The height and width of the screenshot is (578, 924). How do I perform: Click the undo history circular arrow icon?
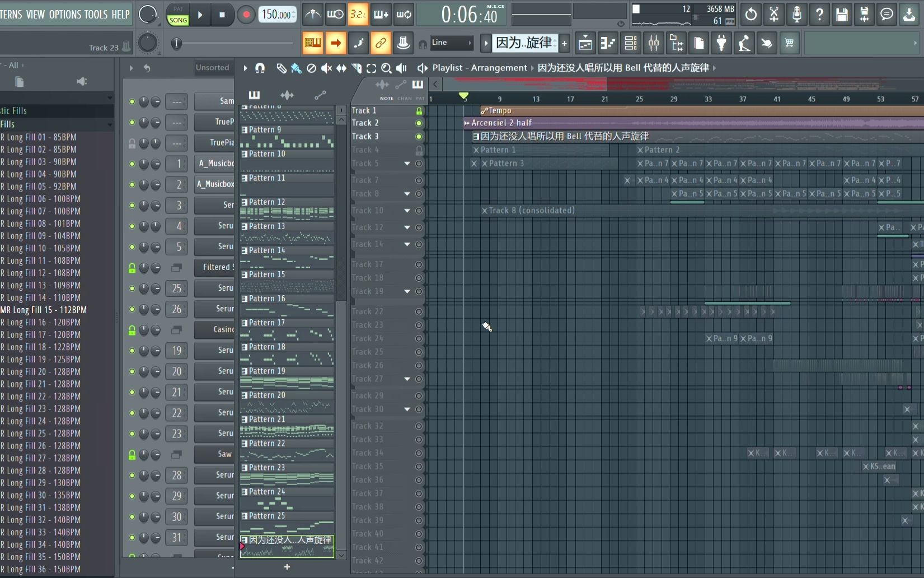coord(751,15)
